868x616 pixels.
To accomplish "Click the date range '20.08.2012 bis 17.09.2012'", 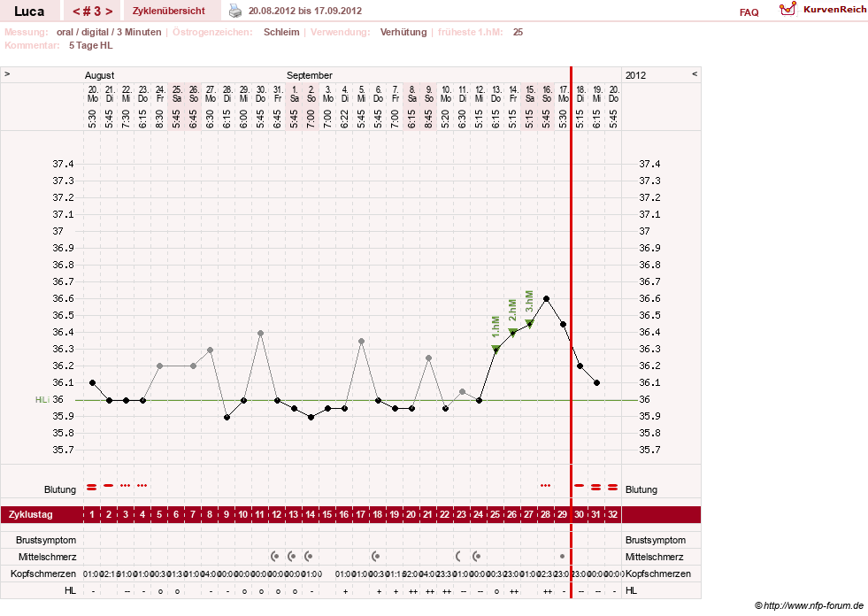I will pos(305,12).
